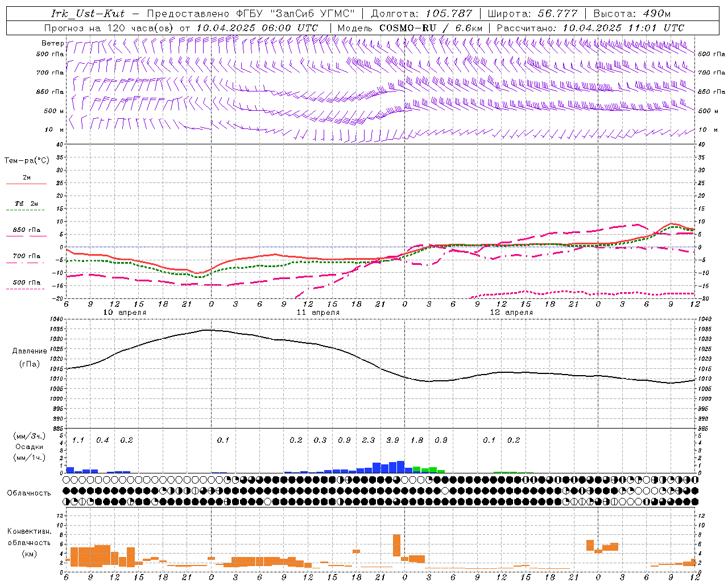Click the (мм/1ч.) precipitation unit label
The height and width of the screenshot is (582, 728).
[30, 458]
